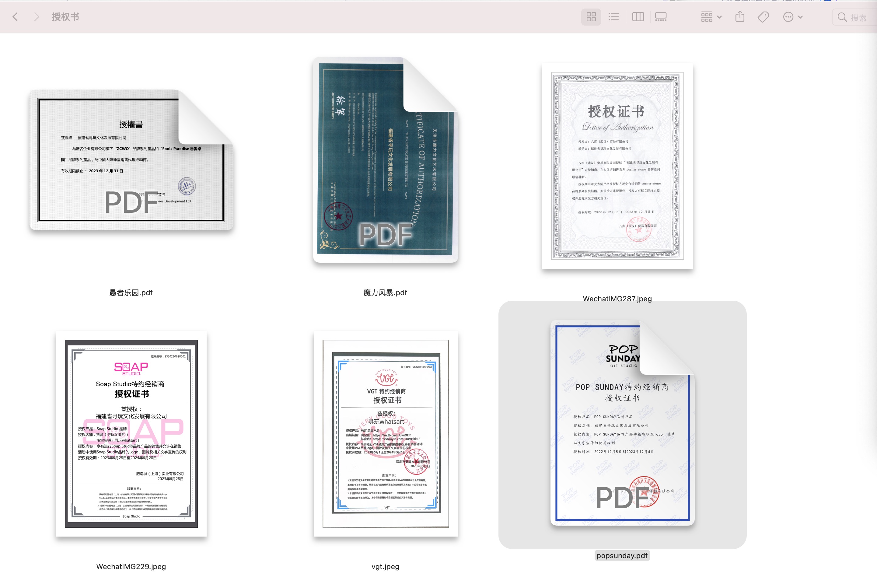Open the more actions ellipsis menu

pyautogui.click(x=792, y=17)
